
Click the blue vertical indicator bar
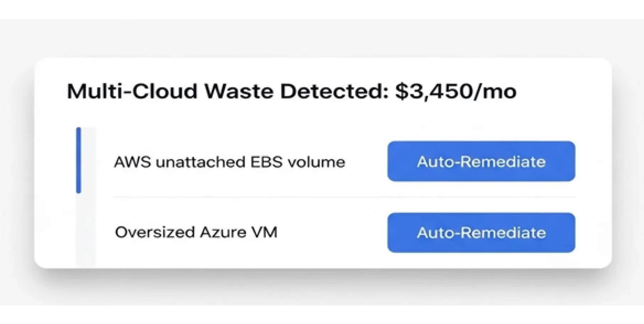79,160
